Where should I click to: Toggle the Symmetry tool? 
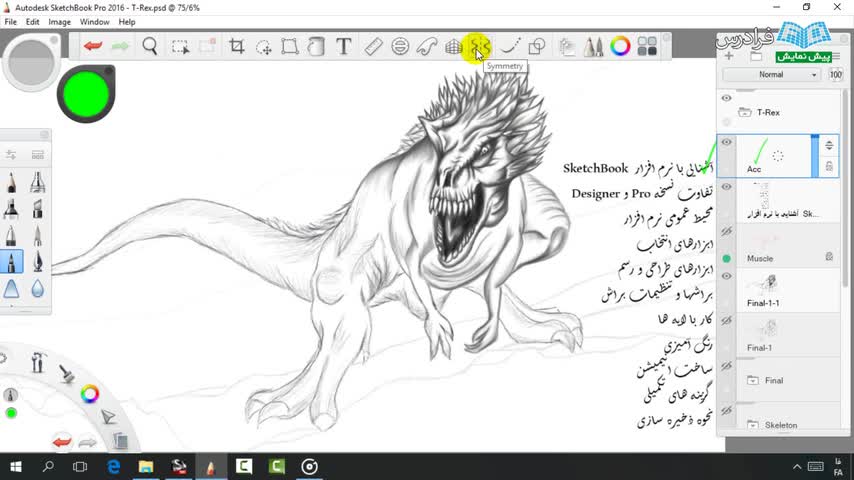480,46
